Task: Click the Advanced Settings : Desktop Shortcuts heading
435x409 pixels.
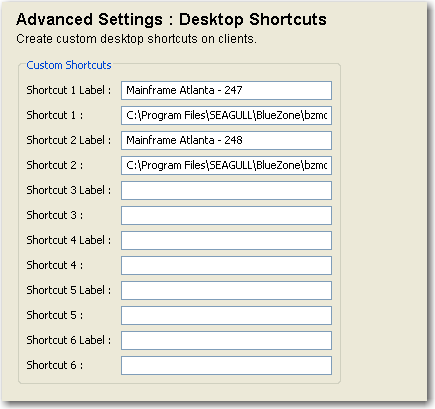Action: point(171,19)
